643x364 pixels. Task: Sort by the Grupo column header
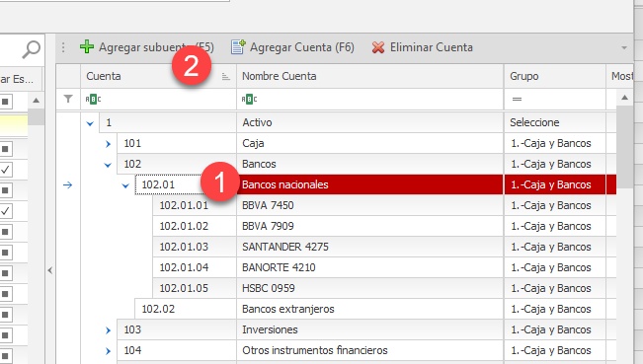pyautogui.click(x=555, y=76)
